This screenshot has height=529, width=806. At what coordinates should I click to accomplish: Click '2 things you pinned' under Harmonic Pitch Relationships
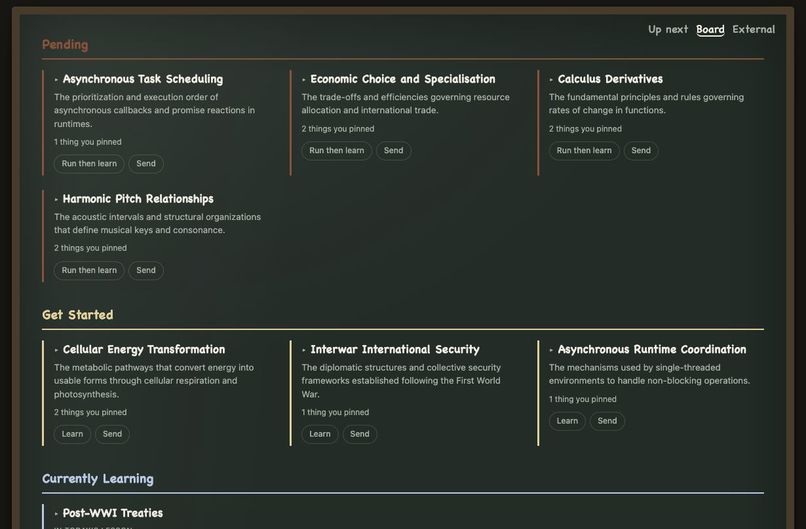coord(90,248)
